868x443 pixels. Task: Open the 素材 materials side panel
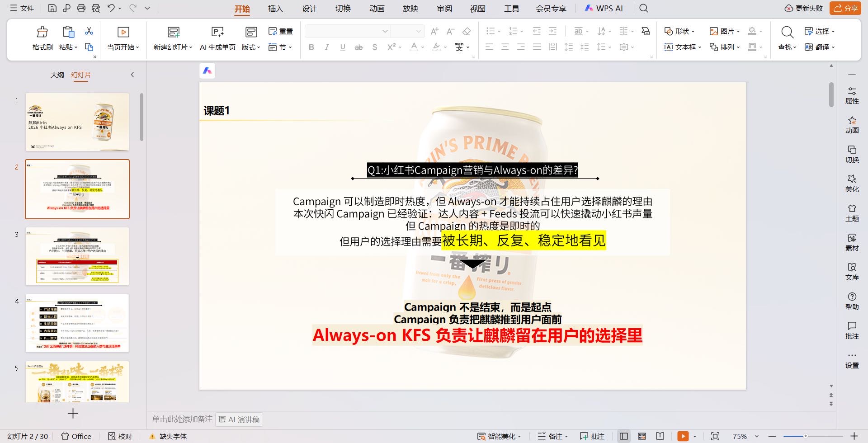point(852,242)
